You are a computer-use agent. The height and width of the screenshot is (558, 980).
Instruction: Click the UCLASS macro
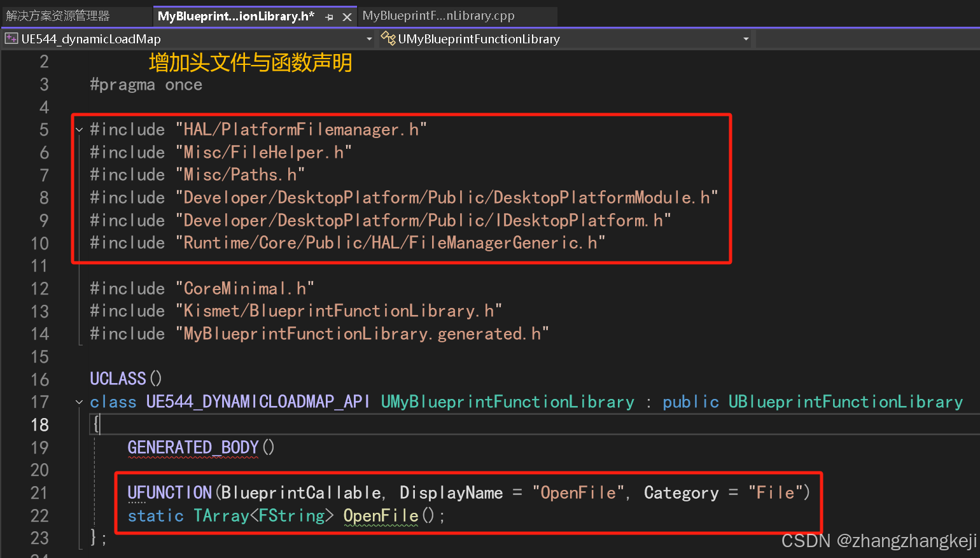tap(118, 379)
